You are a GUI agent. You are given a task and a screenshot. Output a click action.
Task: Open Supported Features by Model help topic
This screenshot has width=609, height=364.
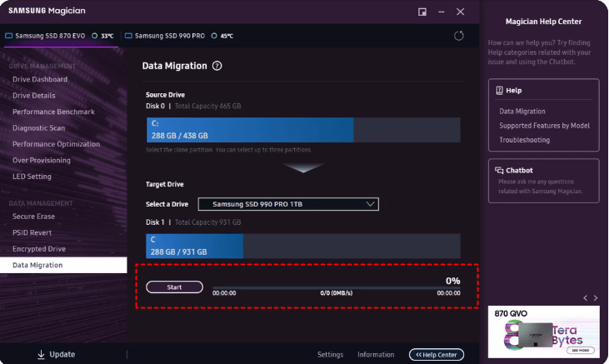544,126
